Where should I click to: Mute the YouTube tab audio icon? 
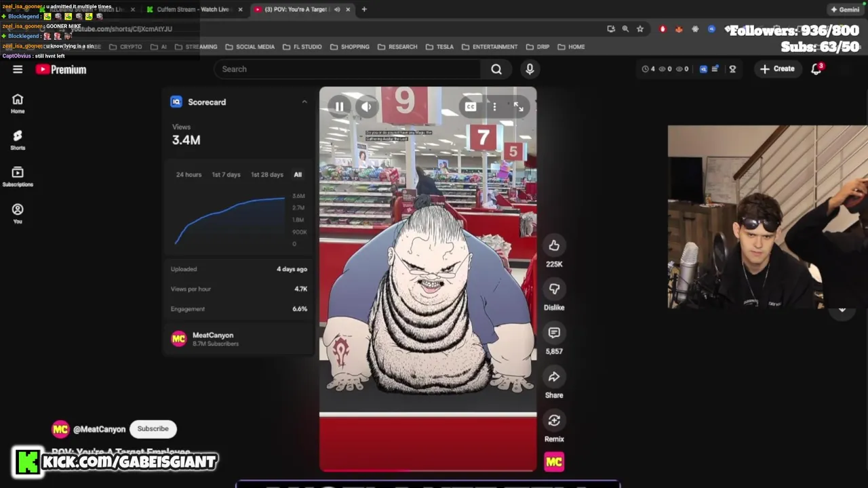tap(337, 9)
